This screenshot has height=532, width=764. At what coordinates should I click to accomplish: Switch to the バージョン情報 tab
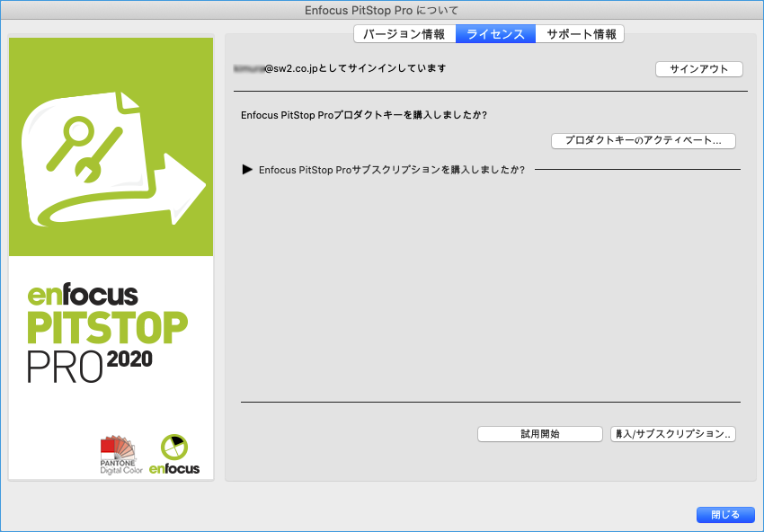pyautogui.click(x=404, y=34)
